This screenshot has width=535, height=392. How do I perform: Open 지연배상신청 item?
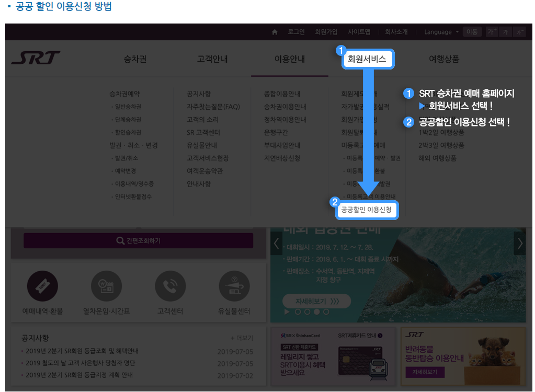click(x=282, y=158)
